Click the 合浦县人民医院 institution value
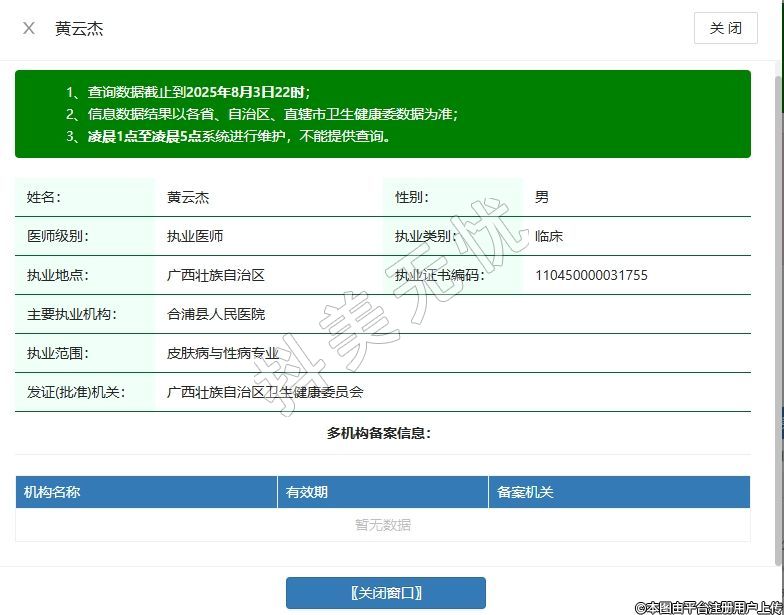The height and width of the screenshot is (615, 784). (216, 314)
